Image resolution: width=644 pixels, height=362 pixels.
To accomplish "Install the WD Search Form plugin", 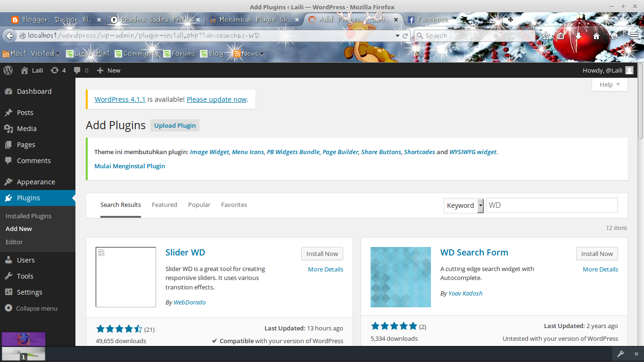I will (597, 254).
